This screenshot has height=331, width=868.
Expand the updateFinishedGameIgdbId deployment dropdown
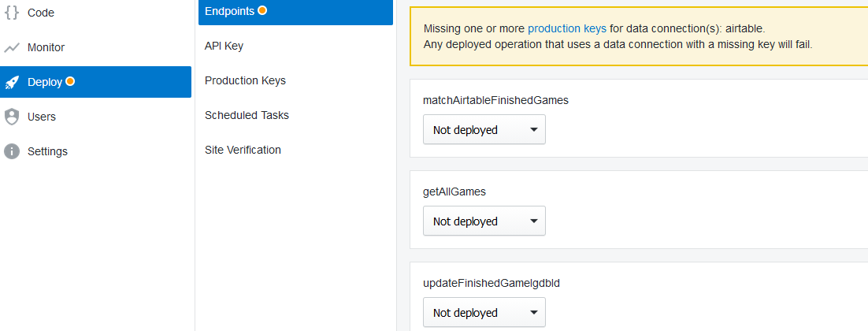[484, 313]
